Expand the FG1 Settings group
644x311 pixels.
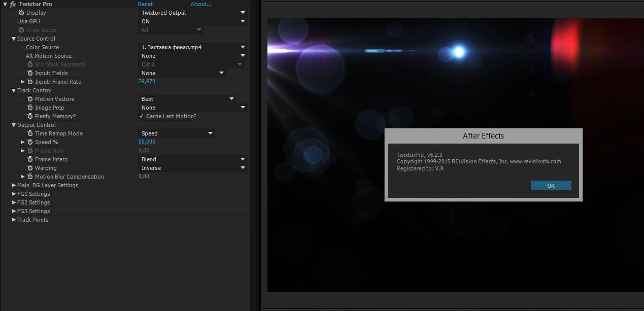pos(14,194)
